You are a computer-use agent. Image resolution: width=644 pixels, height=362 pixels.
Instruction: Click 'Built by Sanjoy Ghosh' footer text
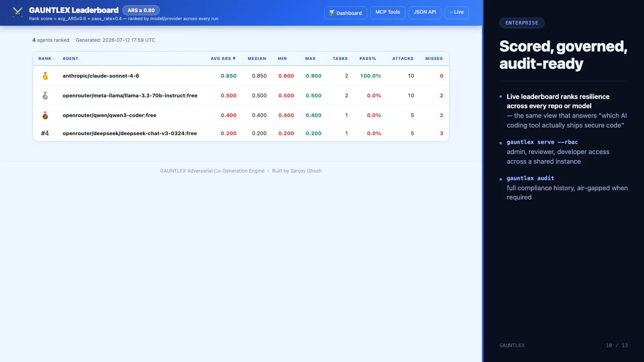(x=297, y=171)
